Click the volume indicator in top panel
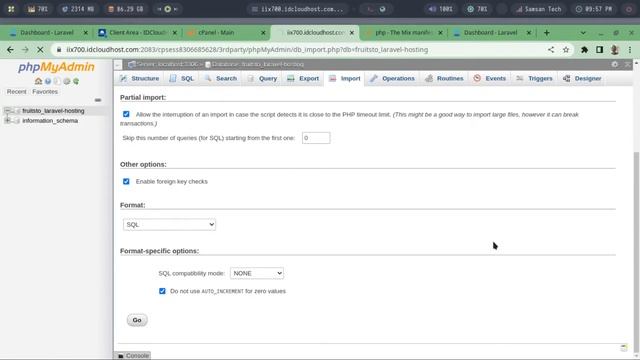The height and width of the screenshot is (360, 640). coord(440,9)
